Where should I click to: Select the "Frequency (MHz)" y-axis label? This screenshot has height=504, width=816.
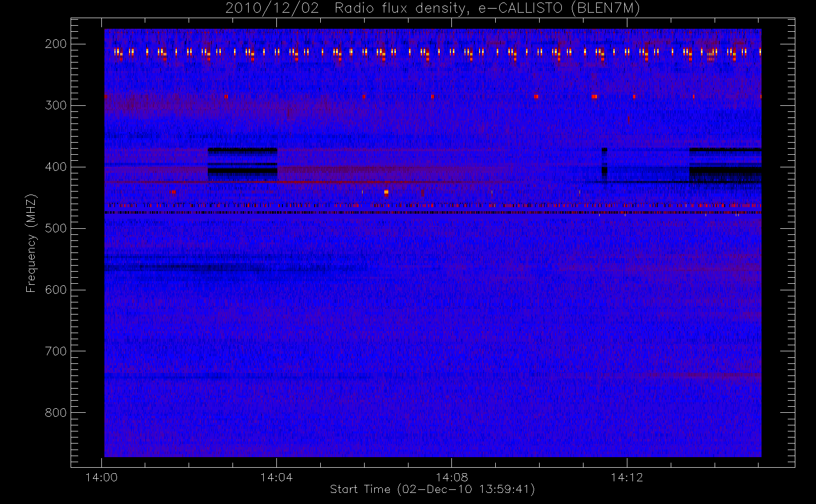click(x=31, y=243)
